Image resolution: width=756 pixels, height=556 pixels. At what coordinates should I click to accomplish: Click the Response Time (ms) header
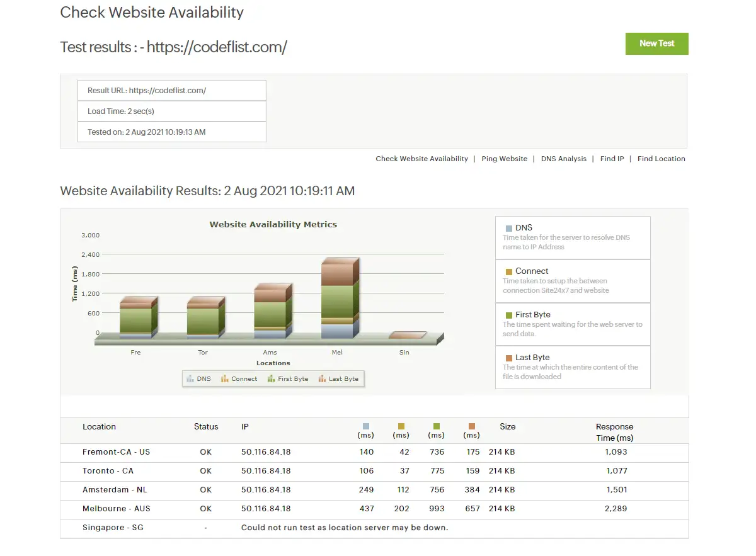(x=614, y=432)
